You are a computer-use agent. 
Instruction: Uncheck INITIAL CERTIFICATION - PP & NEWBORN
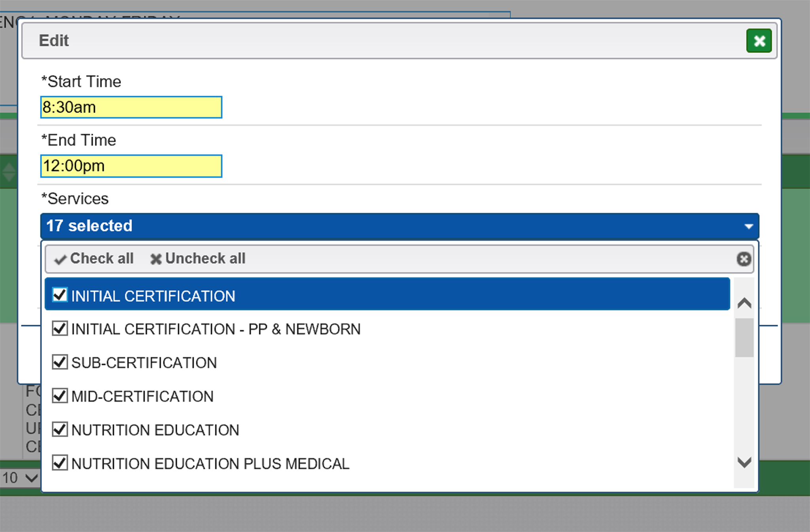[60, 328]
